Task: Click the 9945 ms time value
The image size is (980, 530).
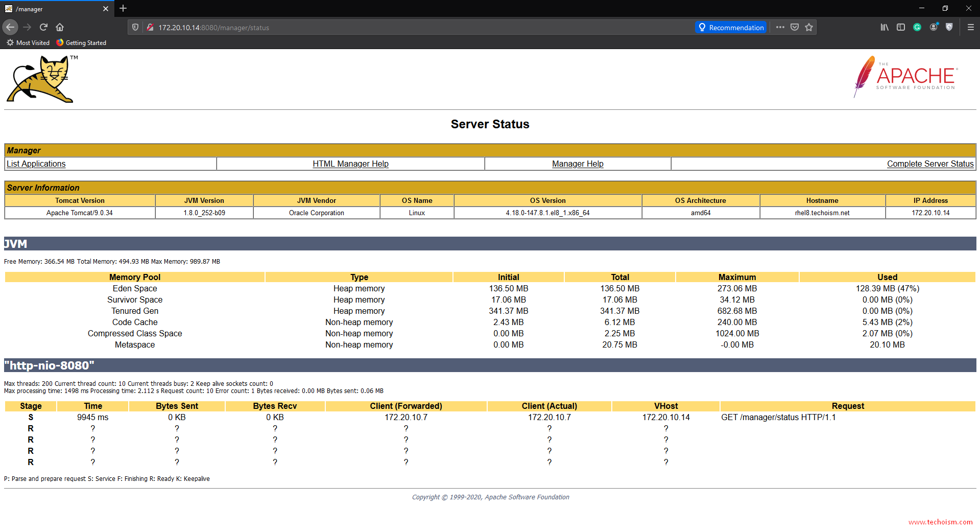Action: click(93, 417)
